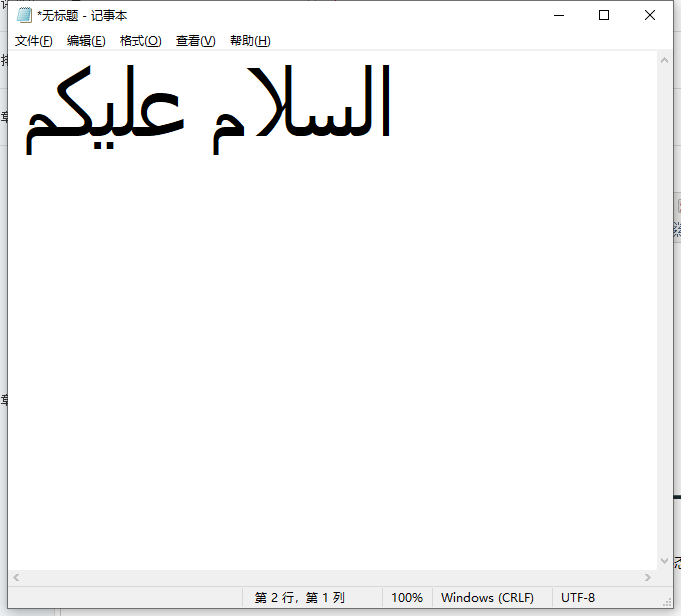Click the window title *无标题 - 记事本

click(82, 16)
